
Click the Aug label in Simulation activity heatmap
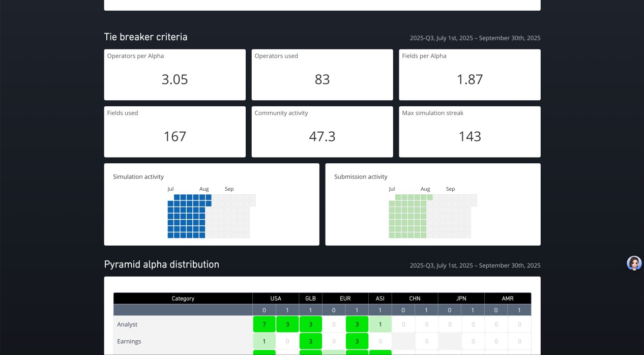click(x=204, y=189)
